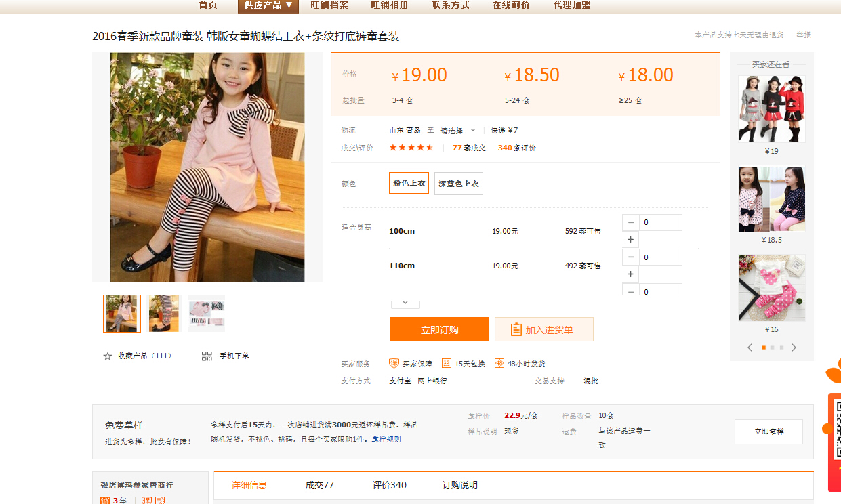Go to previous recommended products with left arrow
The width and height of the screenshot is (841, 504).
[x=750, y=348]
